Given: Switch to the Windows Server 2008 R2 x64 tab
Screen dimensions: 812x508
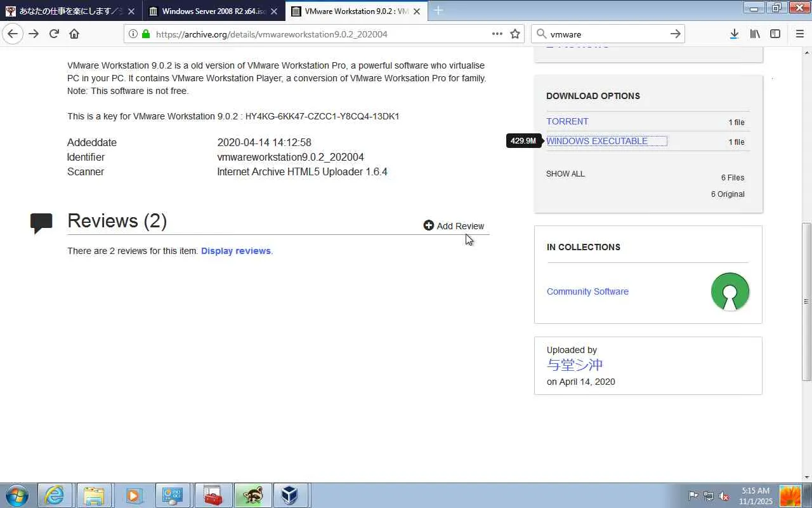Looking at the screenshot, I should [x=214, y=11].
